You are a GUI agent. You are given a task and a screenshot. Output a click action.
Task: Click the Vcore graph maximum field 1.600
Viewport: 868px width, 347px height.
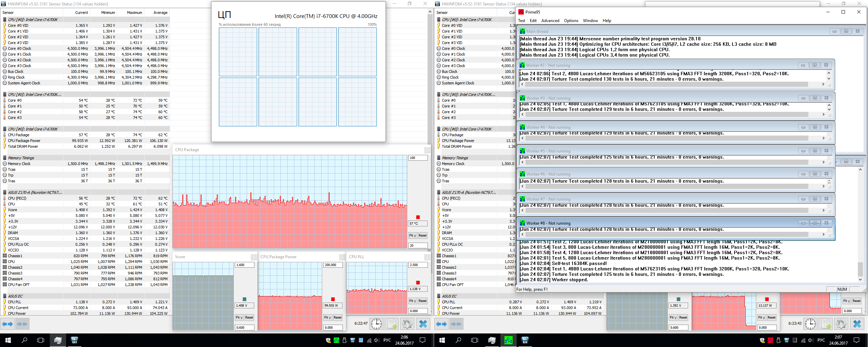(x=245, y=265)
